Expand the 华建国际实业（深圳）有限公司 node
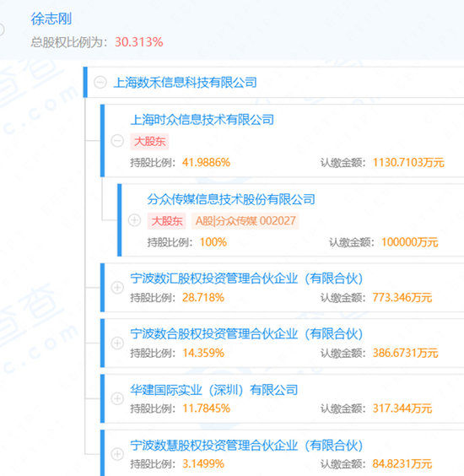The height and width of the screenshot is (476, 464). point(117,398)
